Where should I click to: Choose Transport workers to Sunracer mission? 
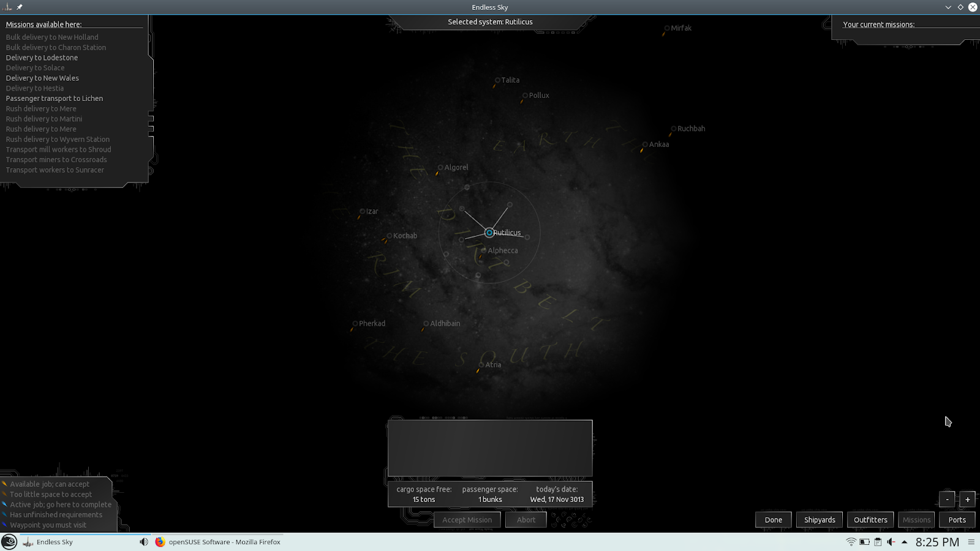[55, 170]
